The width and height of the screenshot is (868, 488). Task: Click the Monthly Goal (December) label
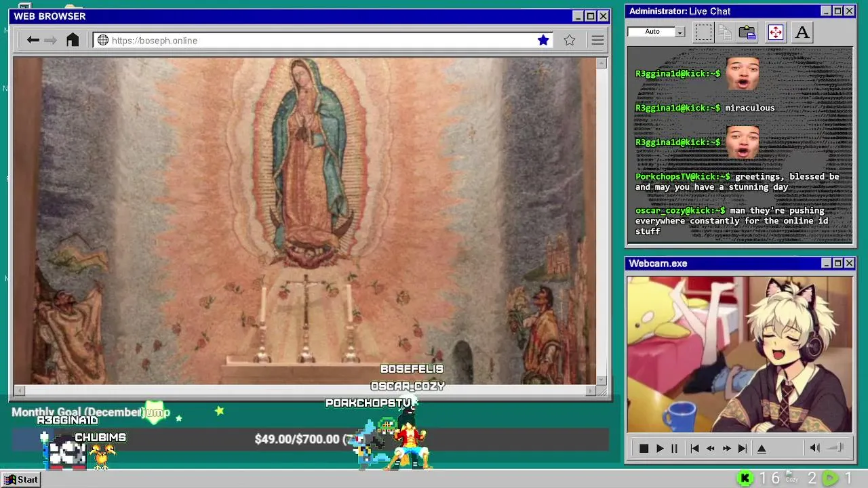(77, 412)
